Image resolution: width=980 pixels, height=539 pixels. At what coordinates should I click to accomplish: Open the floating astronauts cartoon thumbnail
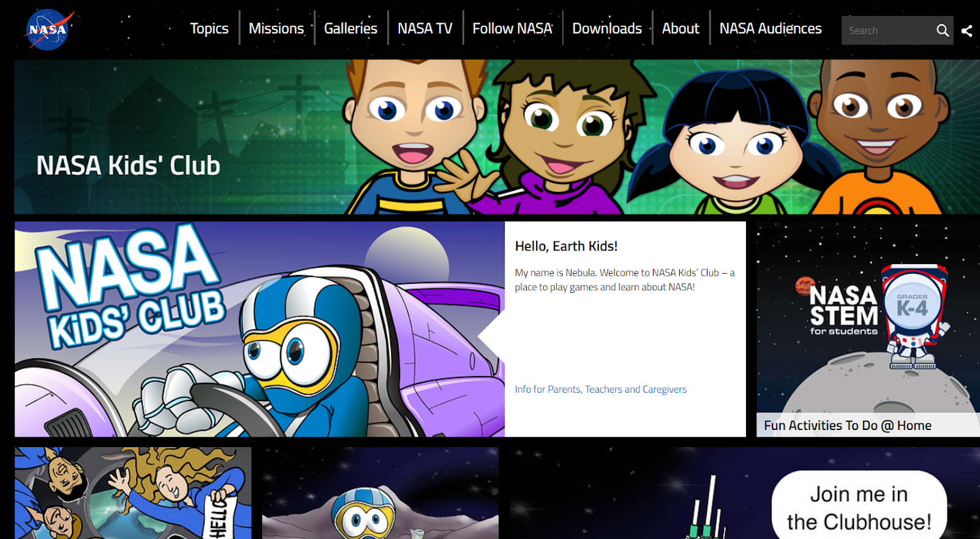(x=133, y=493)
